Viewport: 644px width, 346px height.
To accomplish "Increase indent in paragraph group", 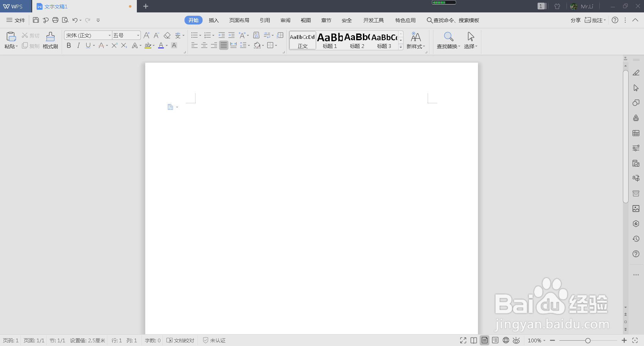I will click(x=231, y=35).
